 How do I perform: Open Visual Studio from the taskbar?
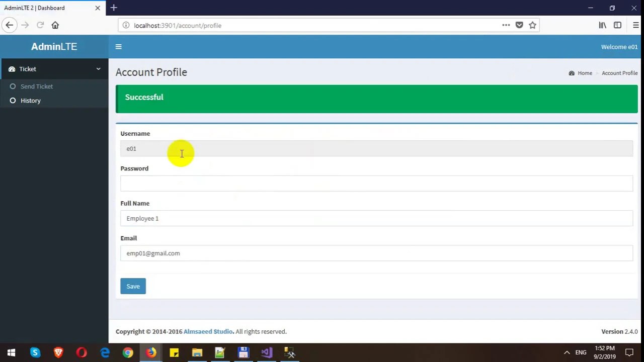click(x=267, y=352)
